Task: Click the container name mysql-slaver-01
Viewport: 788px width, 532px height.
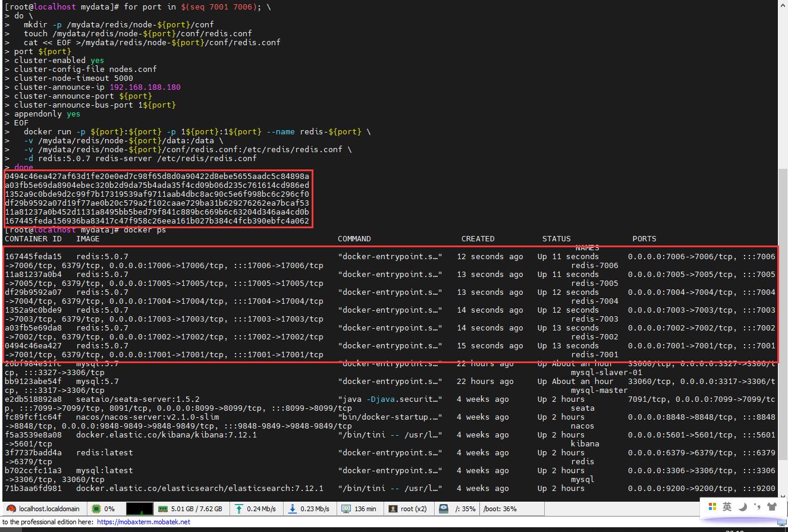Action: coord(607,373)
